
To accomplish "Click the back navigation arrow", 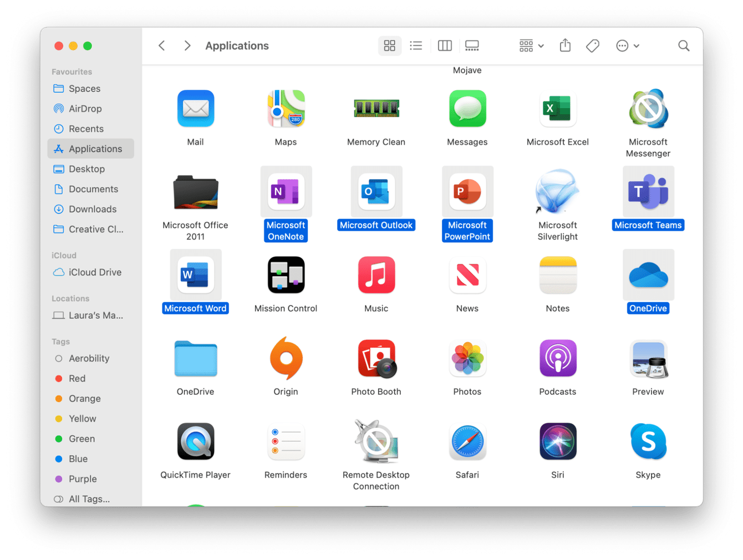I will 161,45.
